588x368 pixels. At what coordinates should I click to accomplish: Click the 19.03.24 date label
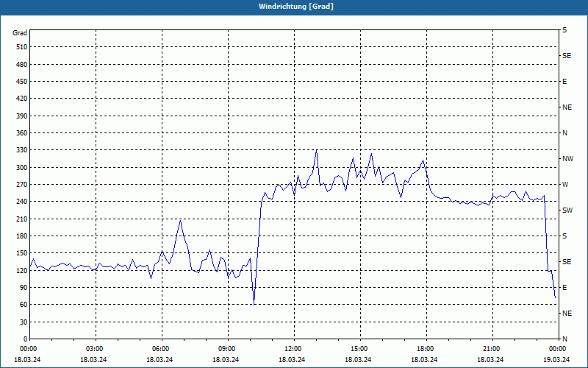[556, 359]
